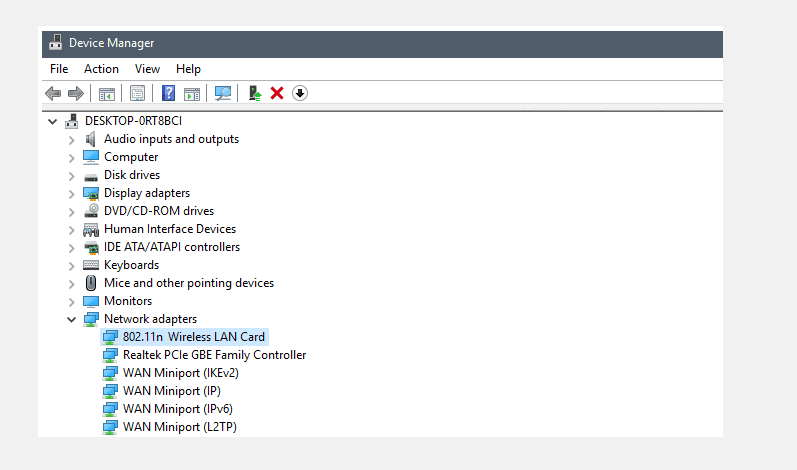Viewport: 797px width, 470px height.
Task: Click the mouse icon for pointing devices
Action: tap(91, 283)
